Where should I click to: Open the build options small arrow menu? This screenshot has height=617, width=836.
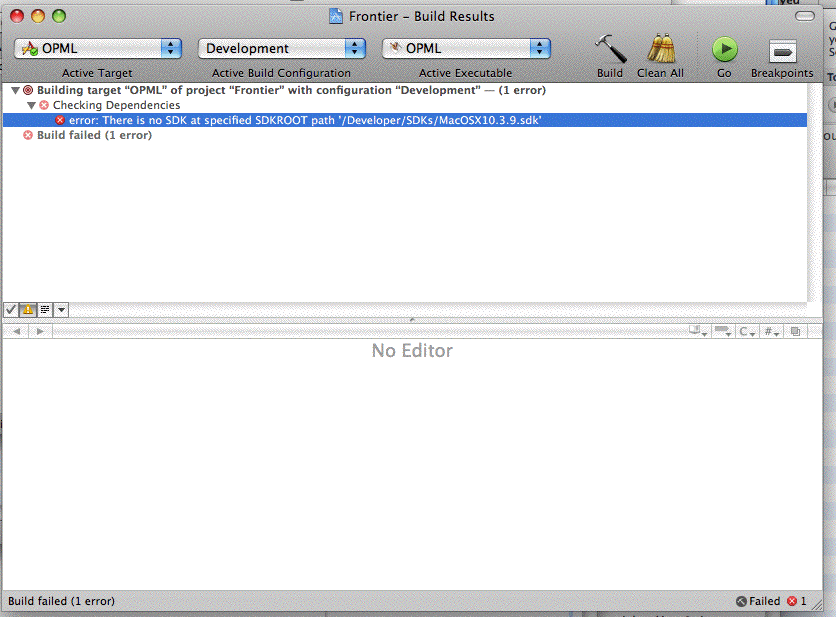point(62,310)
